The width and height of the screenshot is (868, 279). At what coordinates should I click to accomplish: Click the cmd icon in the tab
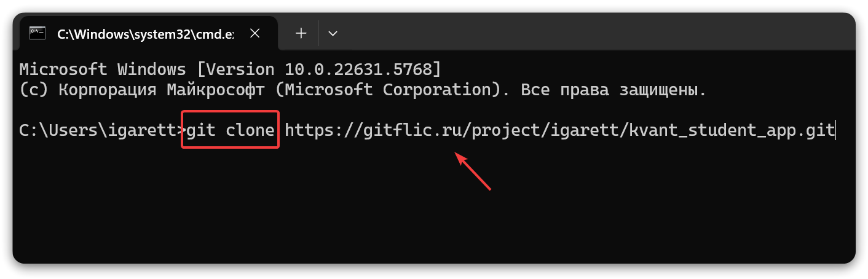pyautogui.click(x=38, y=33)
